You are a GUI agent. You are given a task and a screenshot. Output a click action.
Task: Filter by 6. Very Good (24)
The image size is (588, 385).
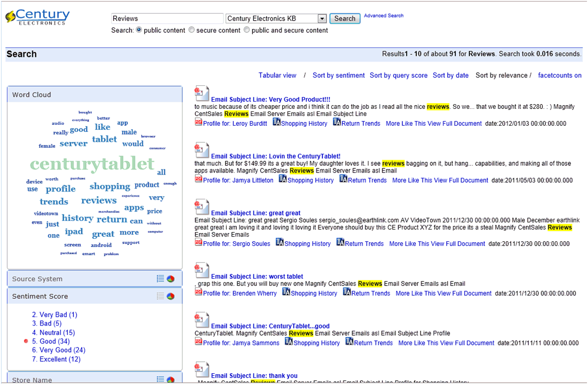pyautogui.click(x=59, y=350)
